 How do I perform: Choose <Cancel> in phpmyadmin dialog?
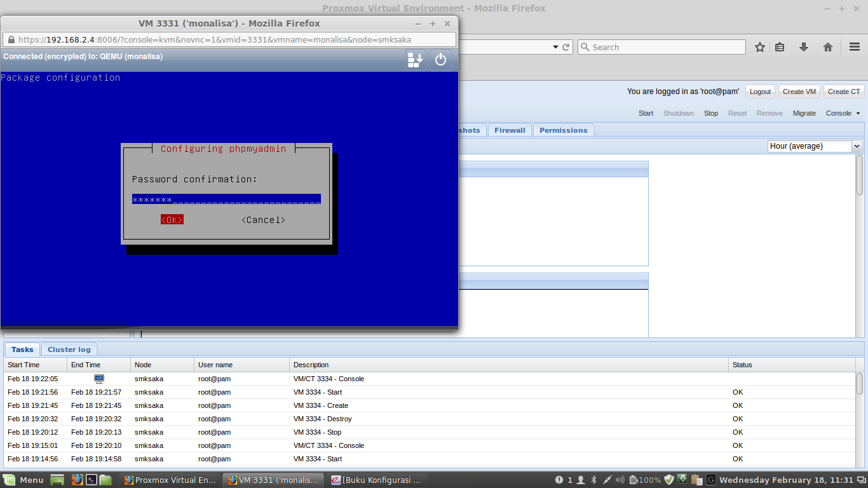point(263,220)
